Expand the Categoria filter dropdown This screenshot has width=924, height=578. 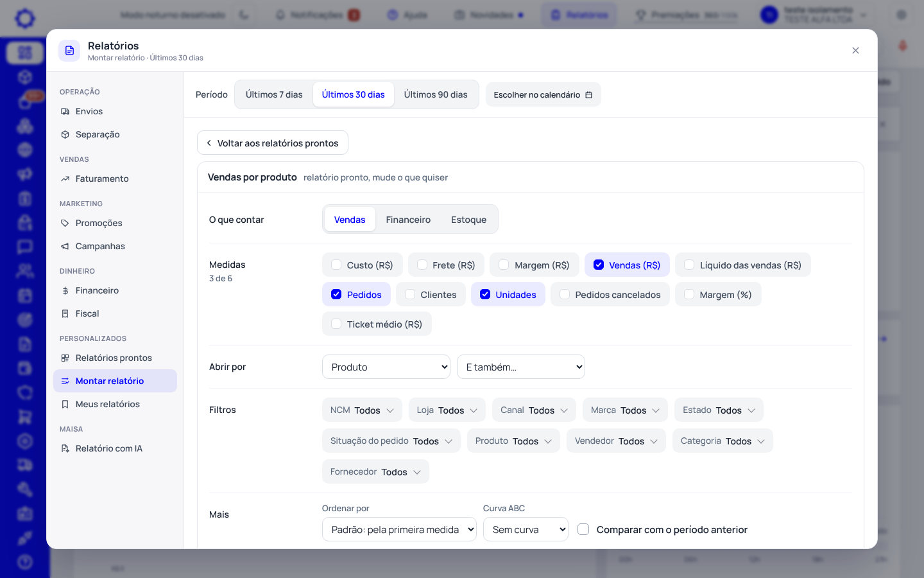click(x=723, y=441)
